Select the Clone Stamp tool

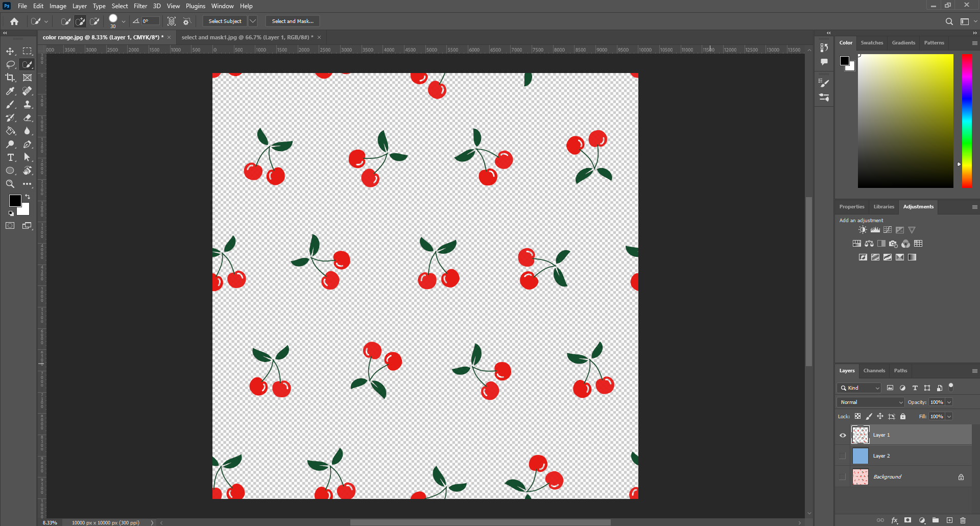coord(27,104)
